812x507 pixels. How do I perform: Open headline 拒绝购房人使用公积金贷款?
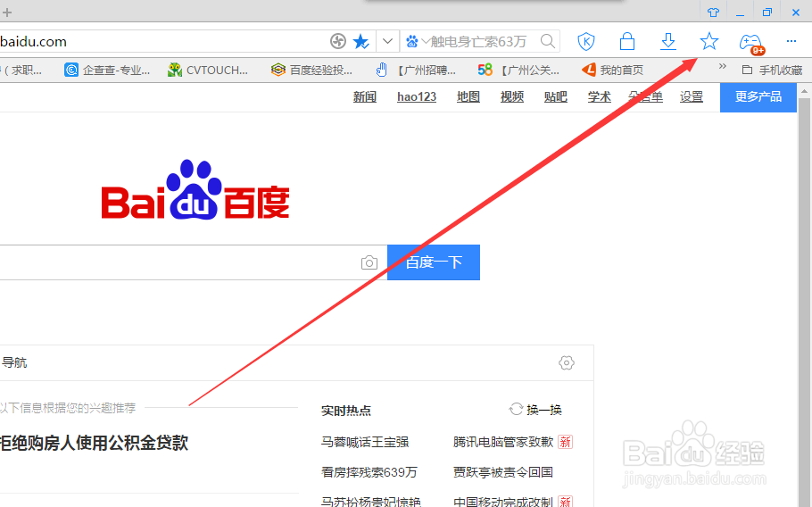(x=94, y=443)
